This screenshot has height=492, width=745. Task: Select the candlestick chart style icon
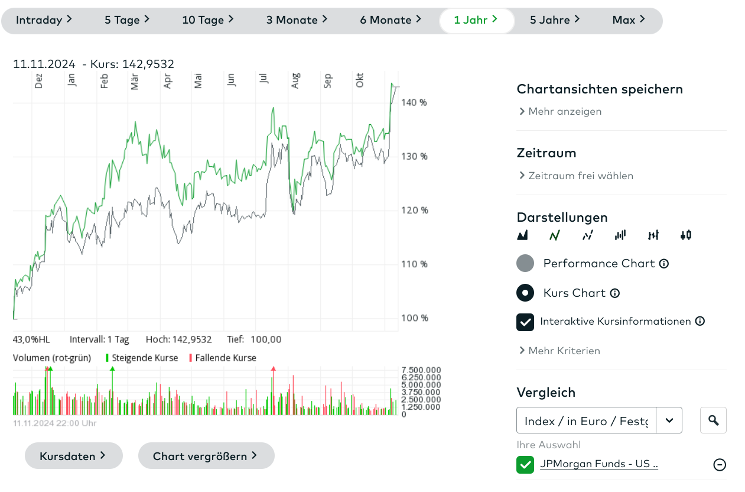point(685,236)
